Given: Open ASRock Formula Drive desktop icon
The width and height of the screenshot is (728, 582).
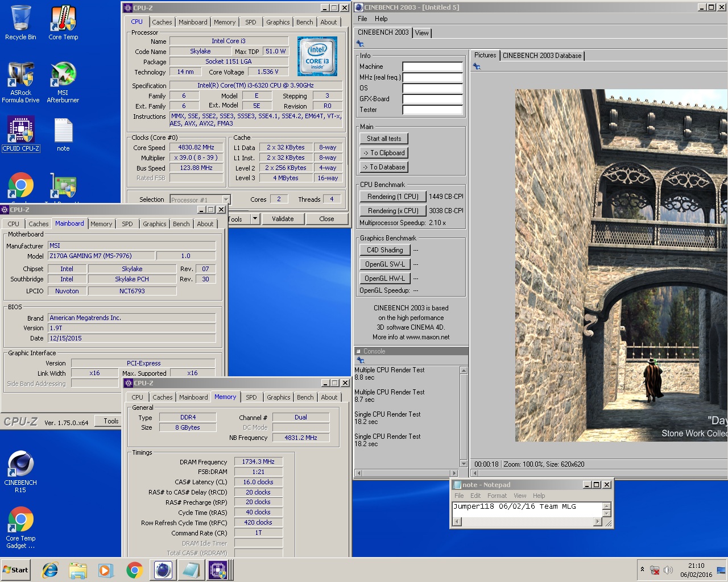Looking at the screenshot, I should pyautogui.click(x=20, y=82).
